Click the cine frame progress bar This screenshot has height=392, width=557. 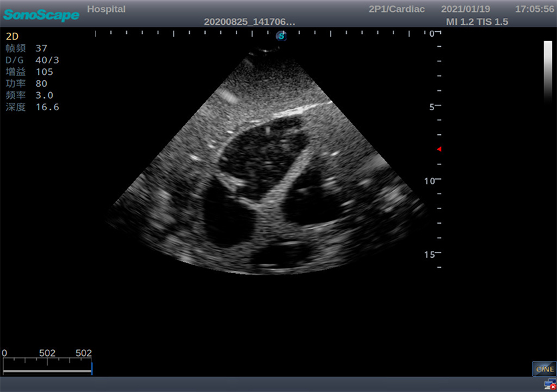point(47,366)
